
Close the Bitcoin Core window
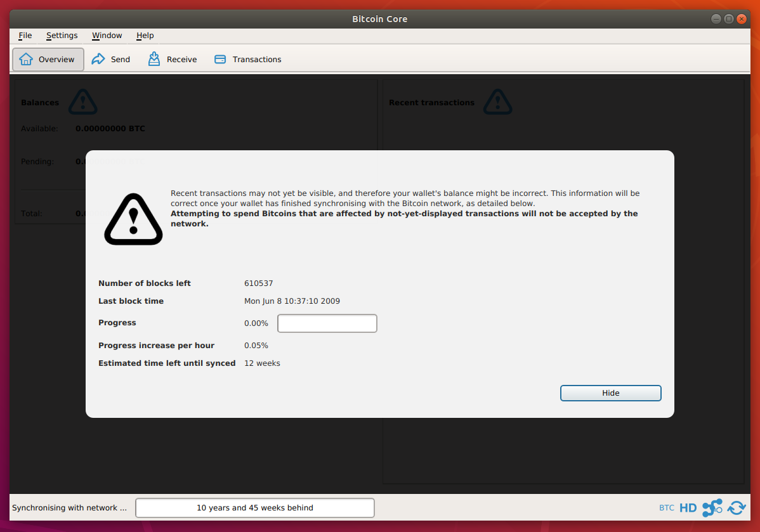pos(741,19)
